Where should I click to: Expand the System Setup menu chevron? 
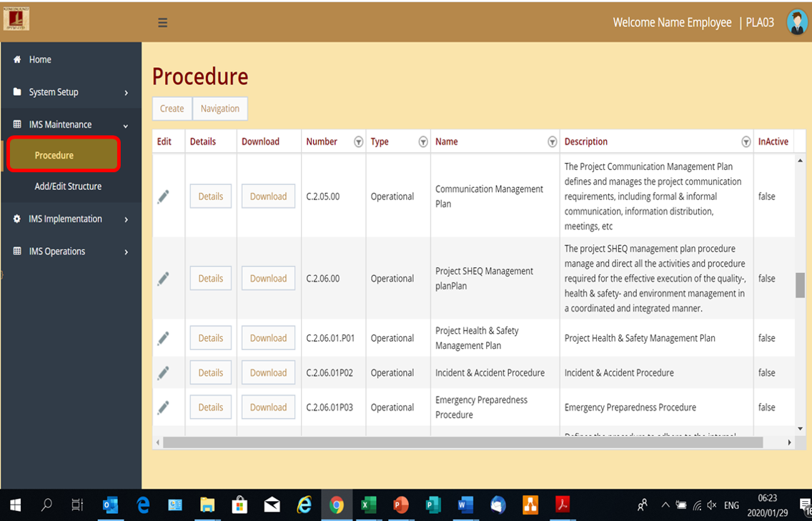[127, 92]
